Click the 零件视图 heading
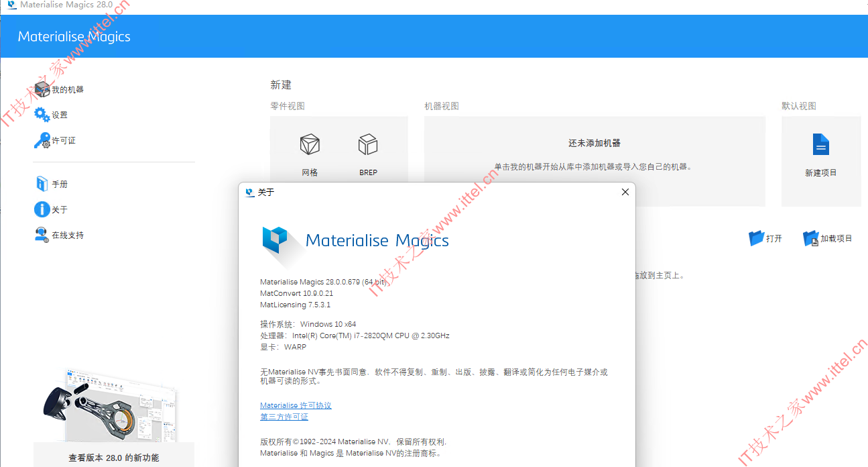868x467 pixels. [288, 106]
